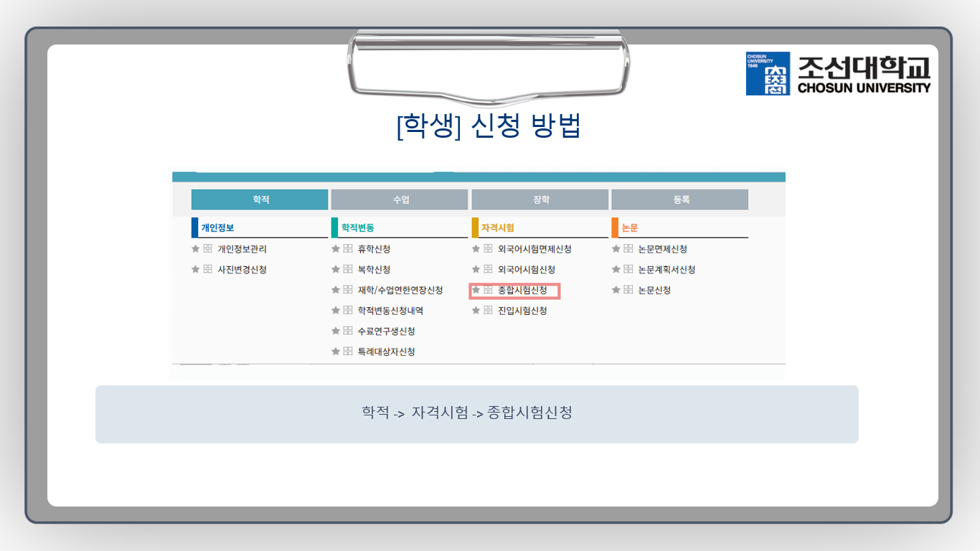Go to the 등록 tab
The image size is (980, 551).
(x=680, y=199)
